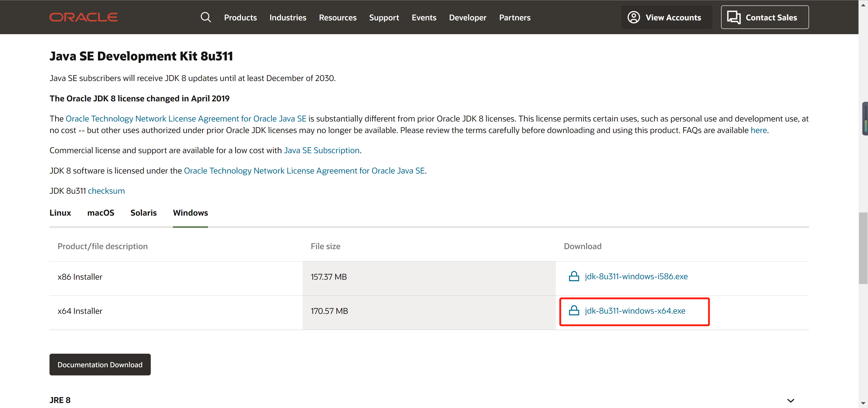Download jdk-8u311-windows-i586.exe
The height and width of the screenshot is (408, 868).
pos(636,277)
